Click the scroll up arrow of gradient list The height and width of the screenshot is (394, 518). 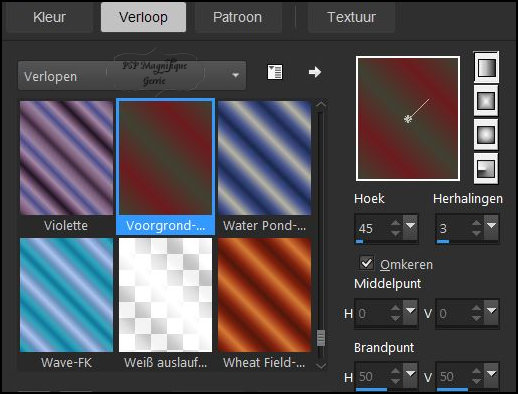pos(321,105)
